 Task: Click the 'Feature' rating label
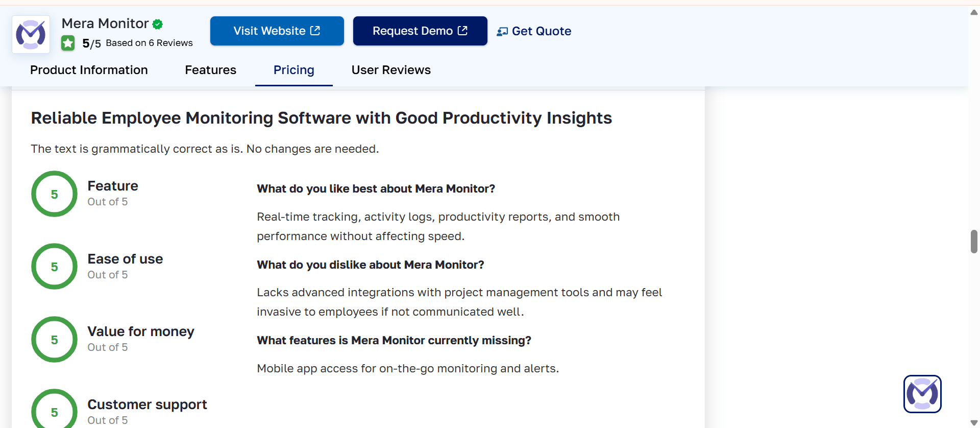113,186
